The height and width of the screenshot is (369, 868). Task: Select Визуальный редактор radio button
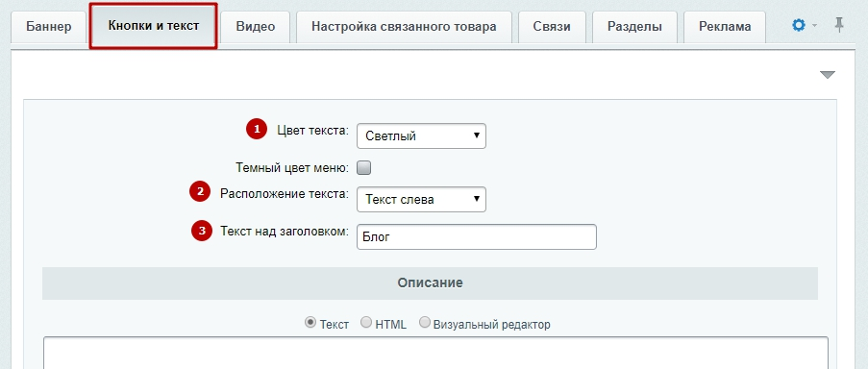point(425,323)
